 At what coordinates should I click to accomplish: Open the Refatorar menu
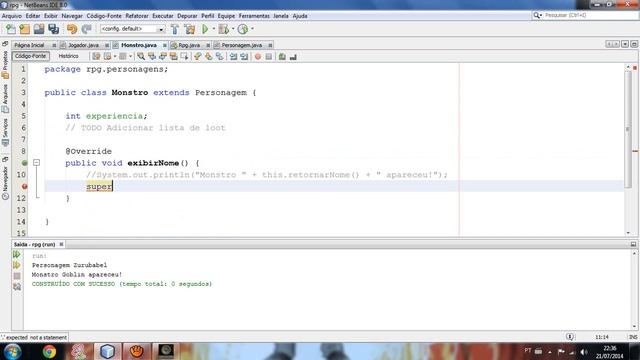(x=137, y=16)
